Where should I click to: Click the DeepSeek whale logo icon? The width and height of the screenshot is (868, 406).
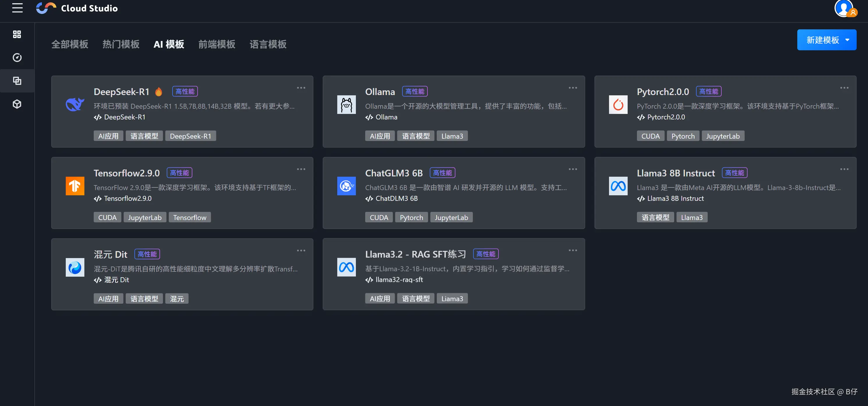tap(75, 105)
